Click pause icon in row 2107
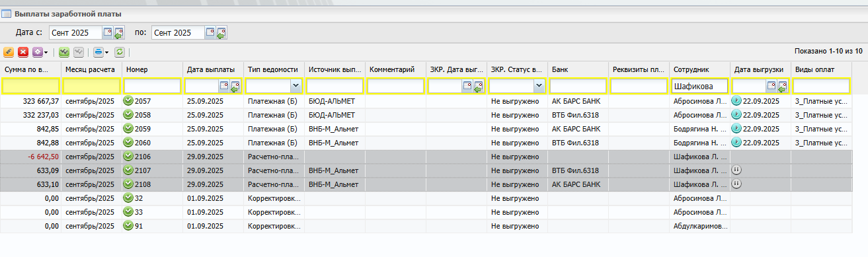 point(737,170)
